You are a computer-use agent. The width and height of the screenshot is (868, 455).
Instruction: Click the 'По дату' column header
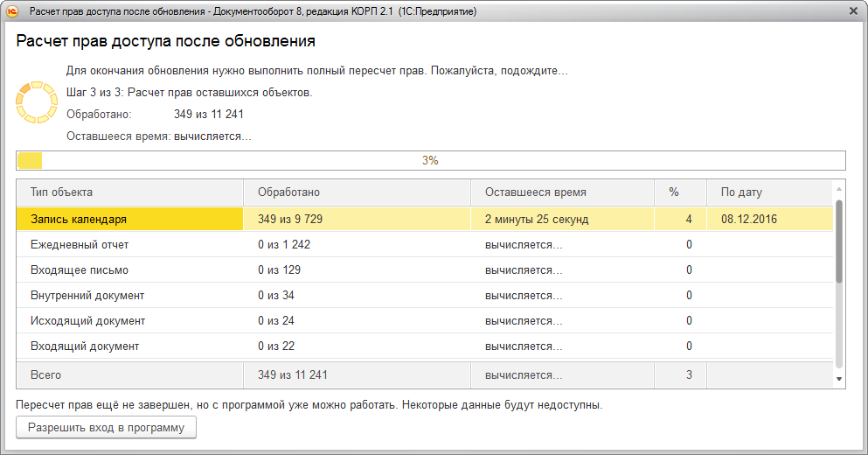click(x=769, y=192)
